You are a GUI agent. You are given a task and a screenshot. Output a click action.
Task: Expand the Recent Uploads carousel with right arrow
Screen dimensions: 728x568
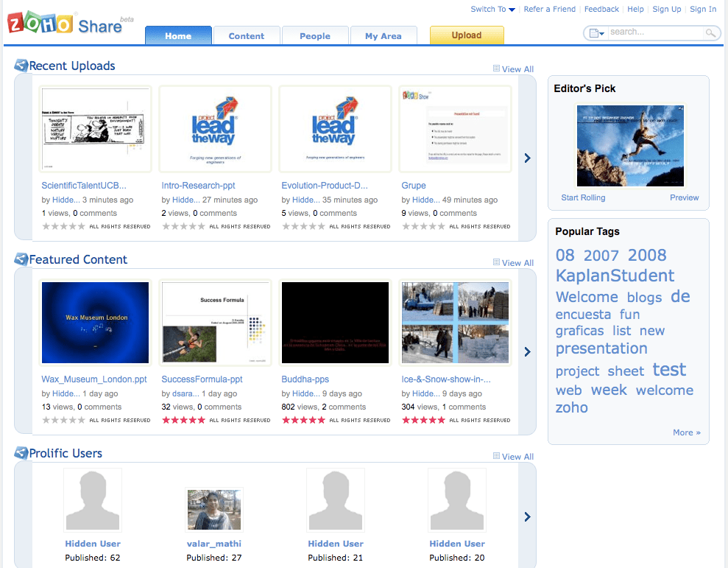(x=527, y=158)
